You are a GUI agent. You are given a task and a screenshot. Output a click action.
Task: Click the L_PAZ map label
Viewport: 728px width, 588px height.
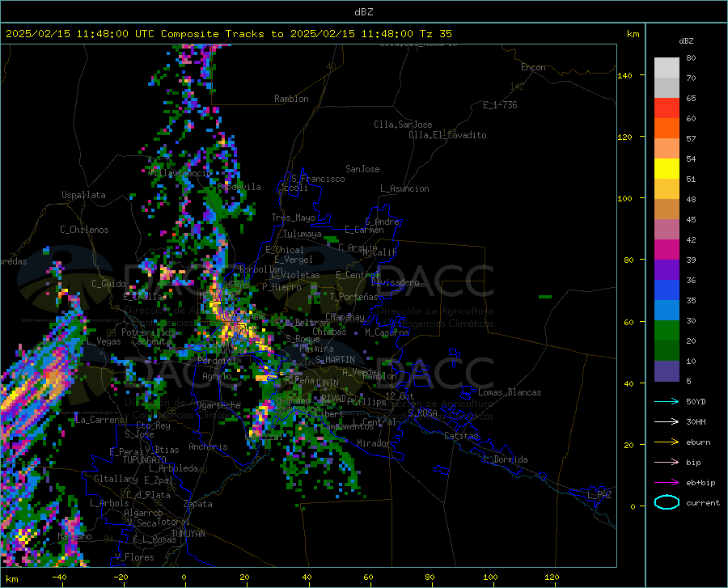point(599,495)
